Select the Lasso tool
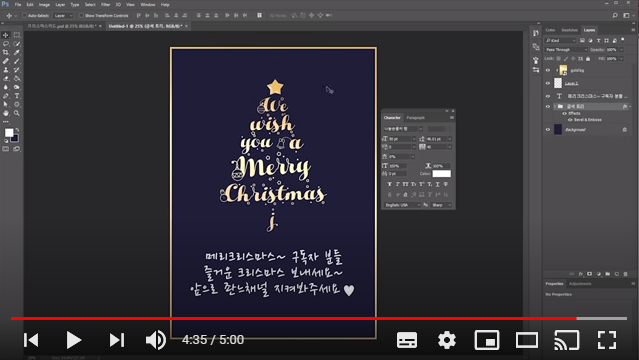Screen dimensions: 639x360 pyautogui.click(x=6, y=44)
